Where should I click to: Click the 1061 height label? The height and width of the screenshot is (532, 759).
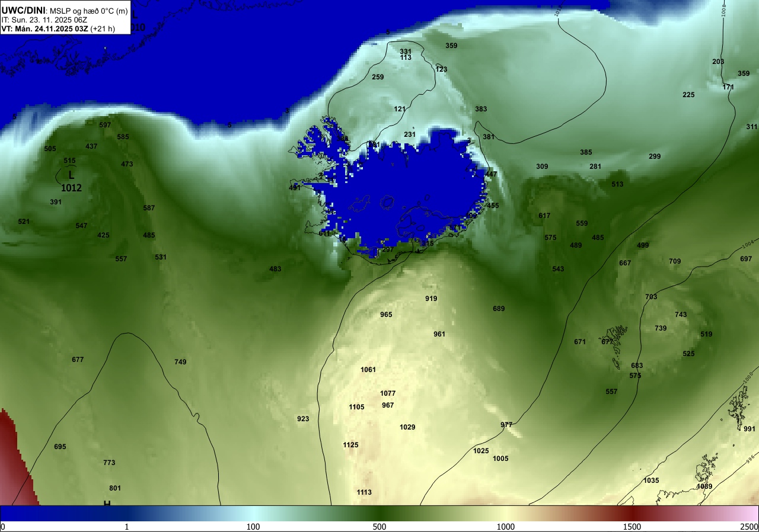(368, 370)
